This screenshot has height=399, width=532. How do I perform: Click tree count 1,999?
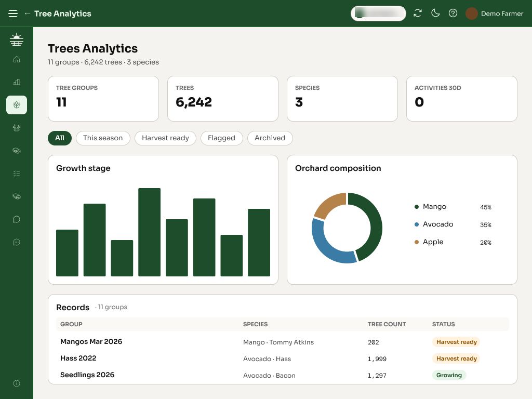coord(377,359)
